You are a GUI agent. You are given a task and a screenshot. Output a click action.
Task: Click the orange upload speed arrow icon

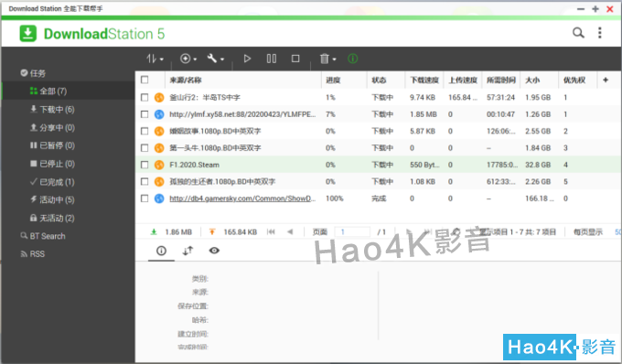click(212, 232)
